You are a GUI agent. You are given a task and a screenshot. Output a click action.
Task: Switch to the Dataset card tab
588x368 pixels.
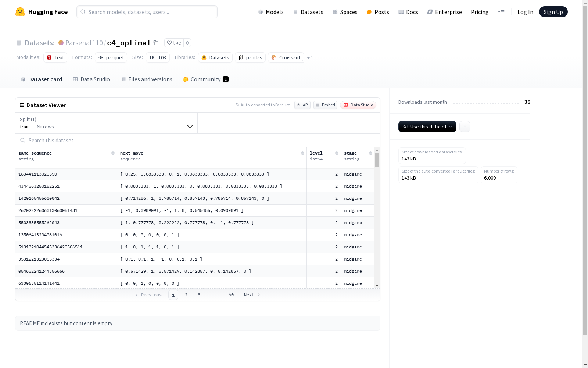[x=41, y=79]
